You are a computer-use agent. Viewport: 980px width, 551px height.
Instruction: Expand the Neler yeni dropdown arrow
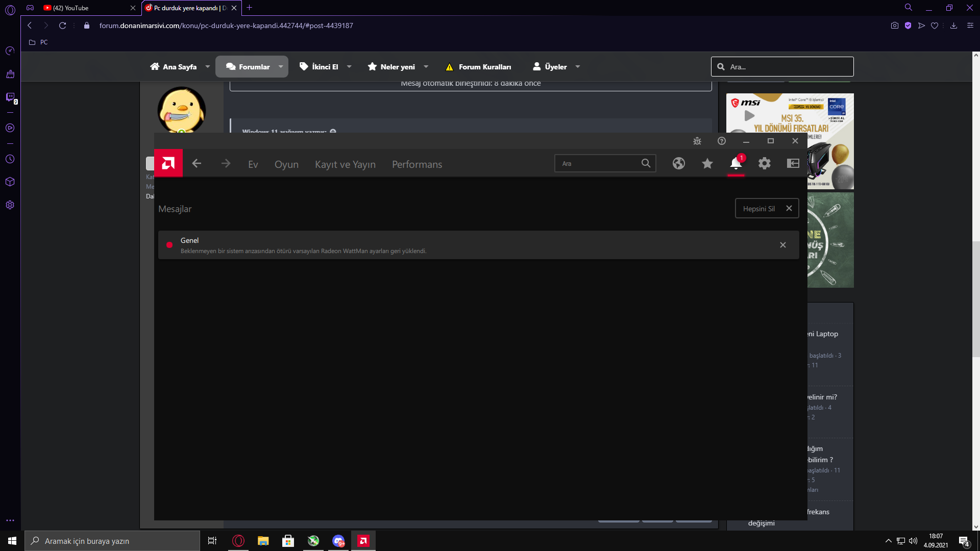(x=426, y=67)
